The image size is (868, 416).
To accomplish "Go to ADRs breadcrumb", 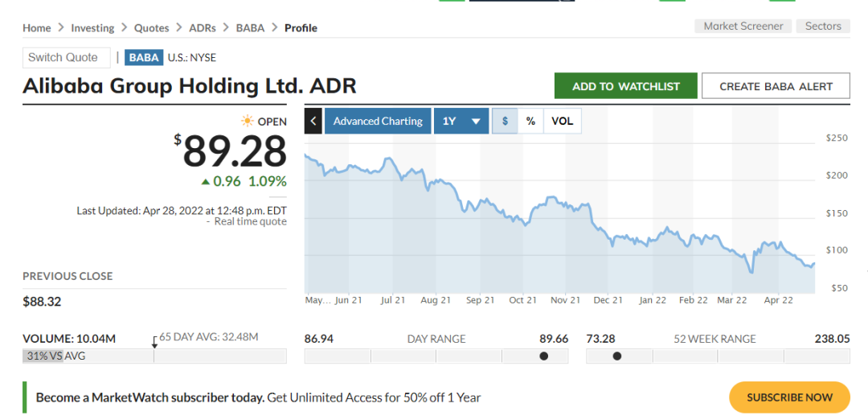I will [203, 27].
